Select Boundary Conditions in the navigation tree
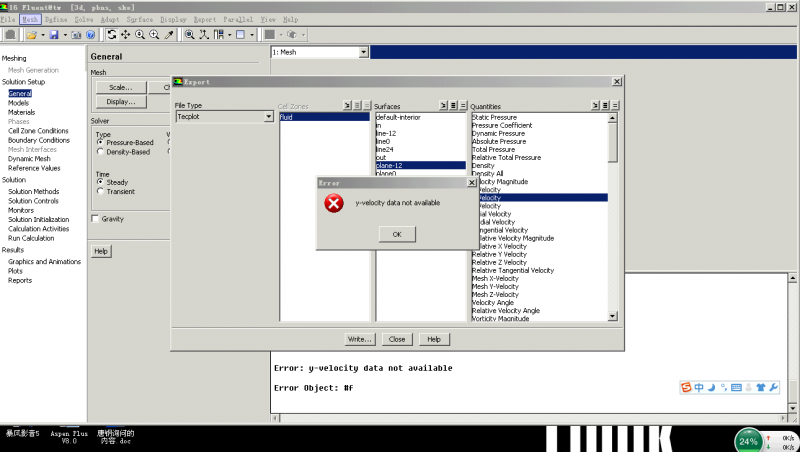The image size is (800, 452). [x=39, y=140]
